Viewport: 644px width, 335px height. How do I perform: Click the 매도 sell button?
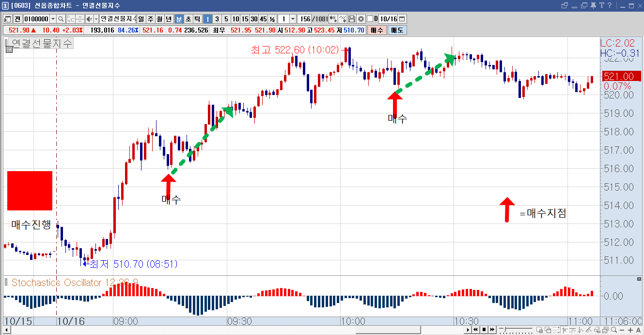397,30
